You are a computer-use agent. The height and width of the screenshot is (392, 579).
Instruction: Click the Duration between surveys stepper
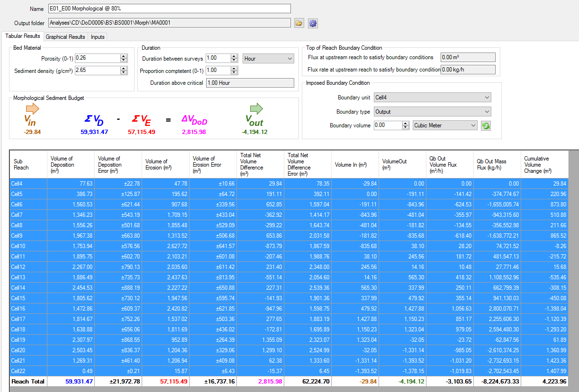coord(234,58)
